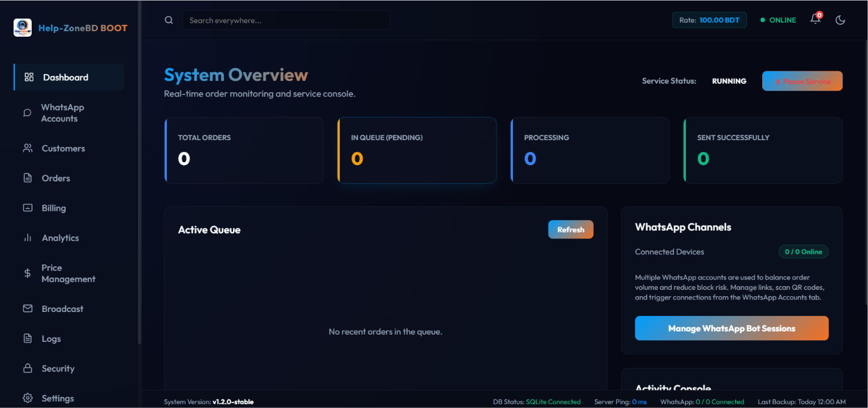
Task: Click the ONLINE status indicator
Action: click(x=778, y=20)
